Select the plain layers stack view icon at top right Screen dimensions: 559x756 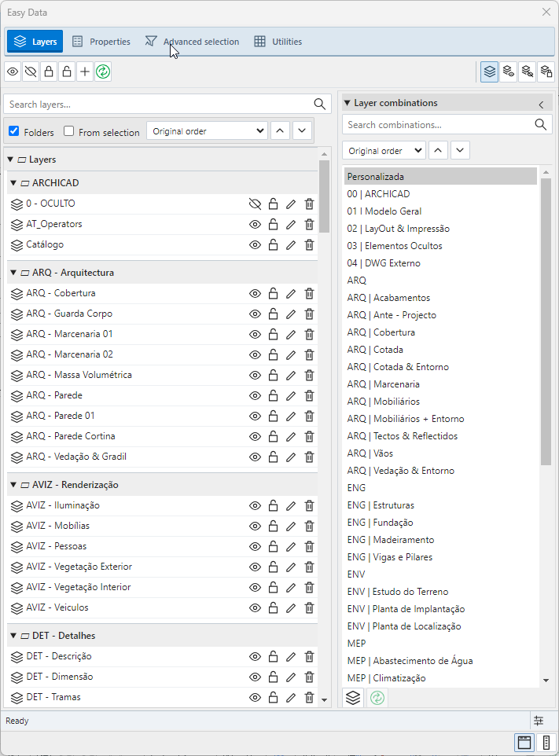(x=490, y=72)
